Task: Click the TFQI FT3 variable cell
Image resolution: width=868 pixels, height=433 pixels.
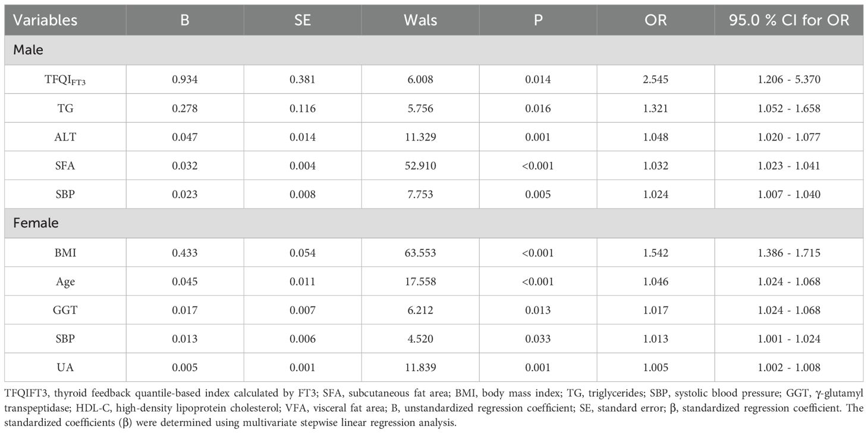Action: pyautogui.click(x=65, y=79)
